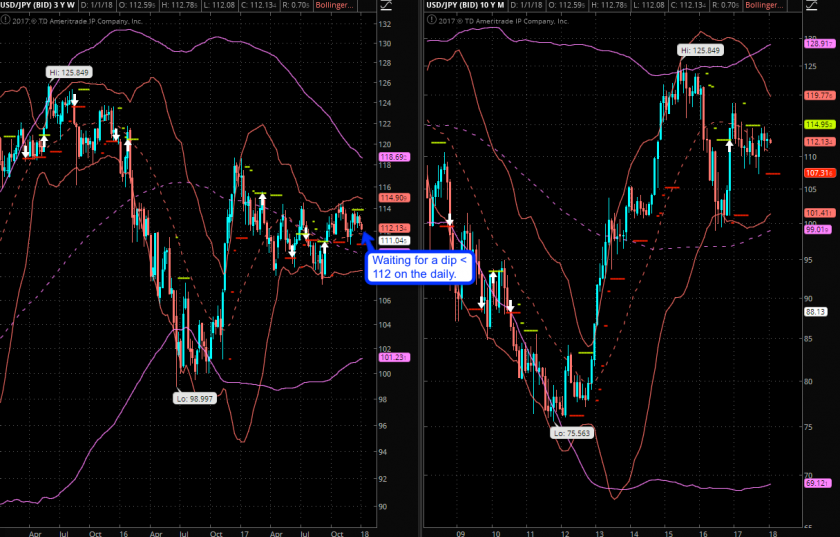
Task: Click the green 114.95 price tag
Action: pos(819,124)
